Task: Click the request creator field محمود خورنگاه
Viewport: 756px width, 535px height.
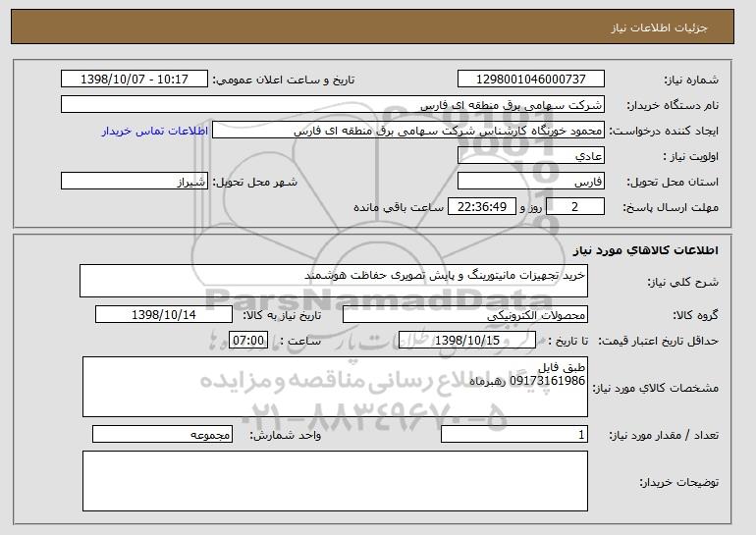Action: click(408, 131)
